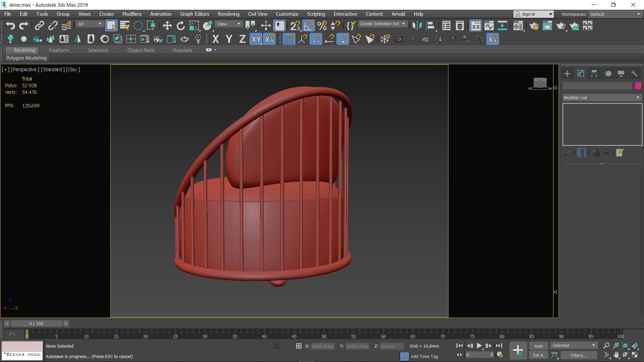Restrict transform to X axis
Viewport: 644px width, 362px height.
(x=215, y=39)
